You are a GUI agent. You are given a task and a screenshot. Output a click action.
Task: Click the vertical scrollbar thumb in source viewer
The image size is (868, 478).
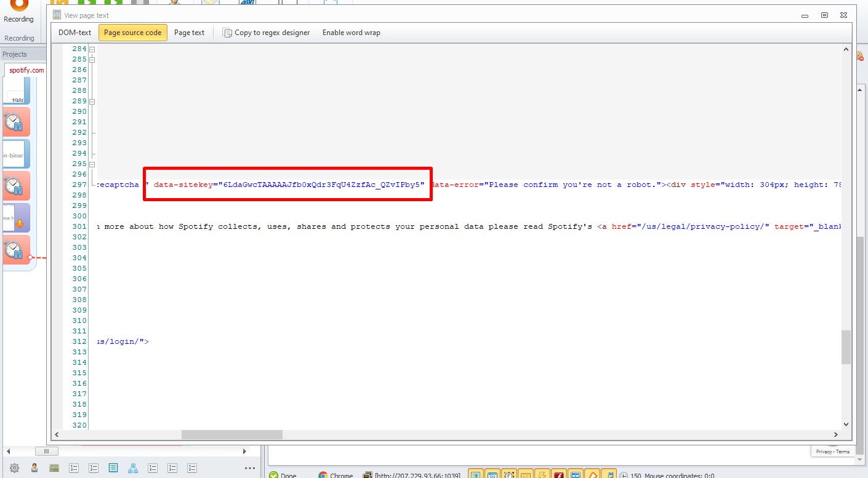[846, 348]
